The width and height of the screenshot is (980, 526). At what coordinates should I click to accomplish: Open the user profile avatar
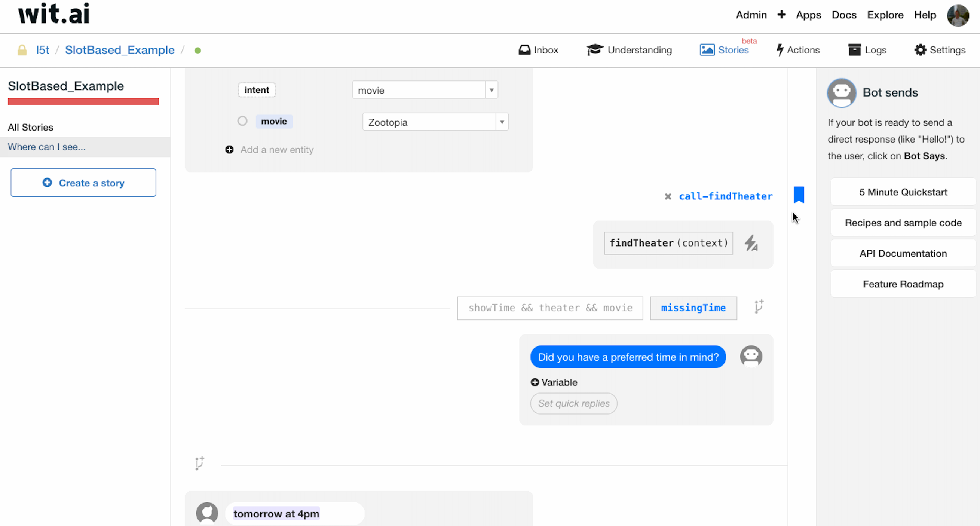958,16
